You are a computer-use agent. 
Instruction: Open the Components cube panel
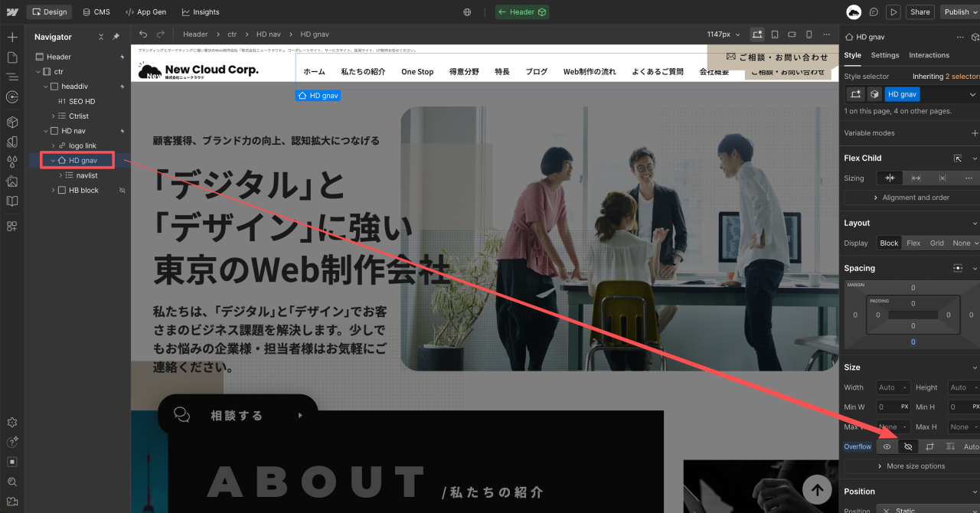pos(11,122)
